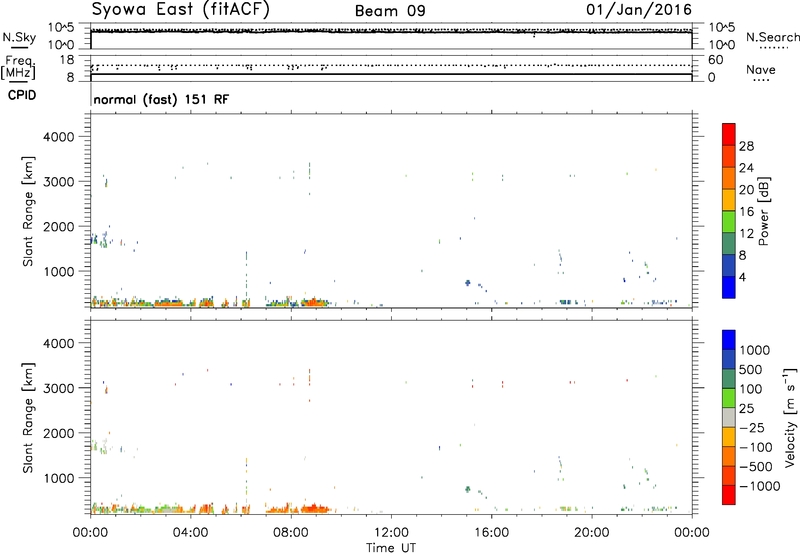Click the 'Time UT' axis title
The width and height of the screenshot is (800, 554).
(391, 547)
